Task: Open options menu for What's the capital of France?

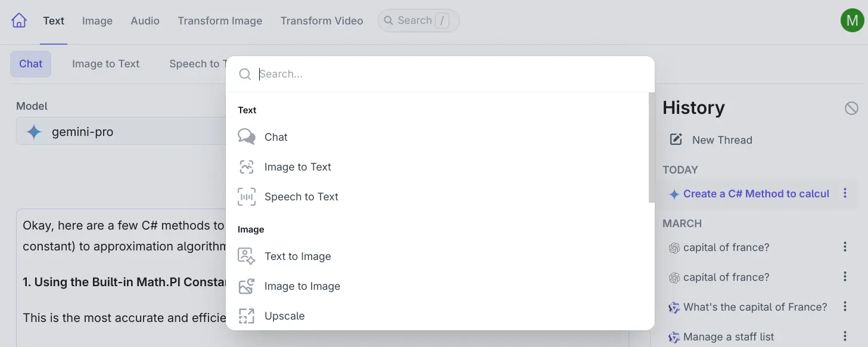Action: click(845, 306)
